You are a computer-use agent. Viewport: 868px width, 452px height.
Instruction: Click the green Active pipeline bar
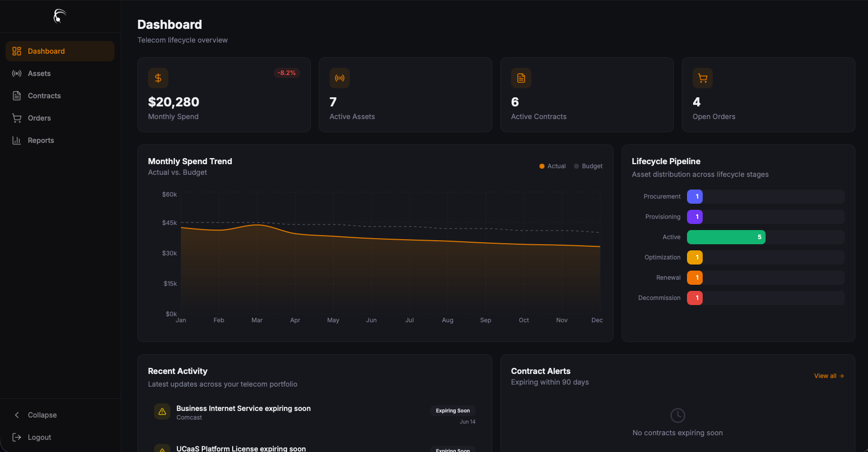coord(726,237)
